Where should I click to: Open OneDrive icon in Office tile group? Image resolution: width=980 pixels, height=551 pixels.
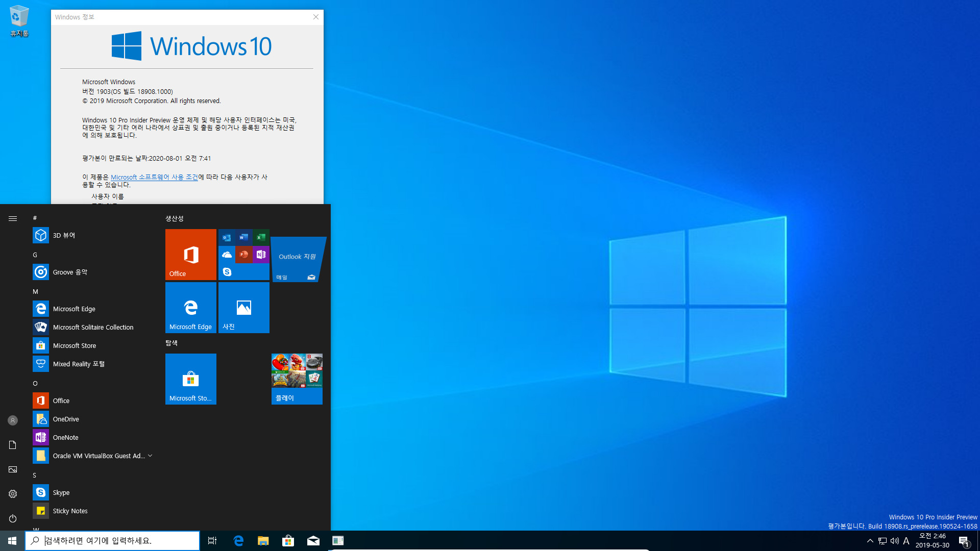coord(227,255)
